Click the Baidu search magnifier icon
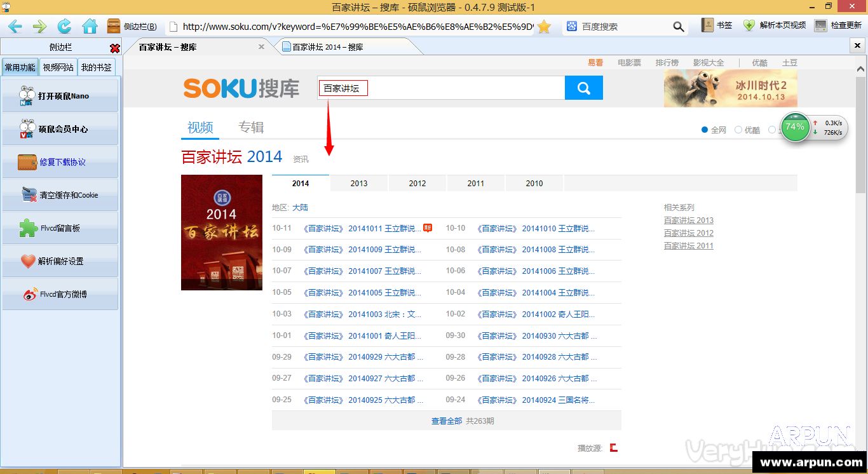 click(679, 27)
